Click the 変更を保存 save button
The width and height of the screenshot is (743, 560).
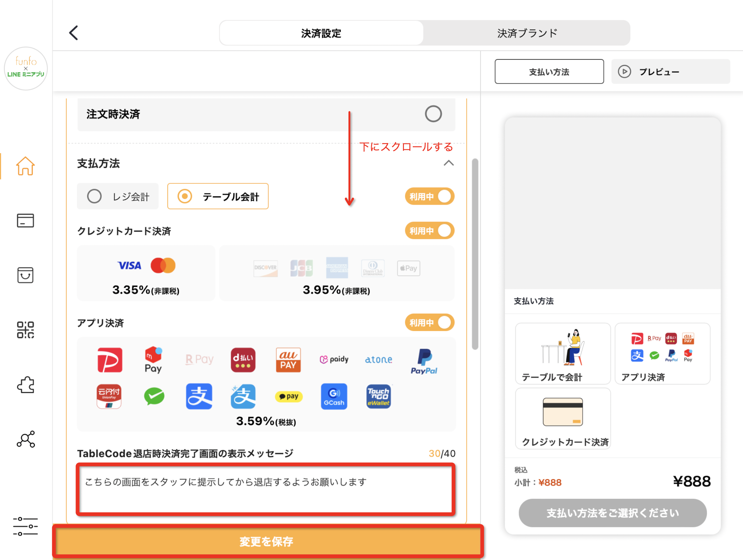click(268, 542)
